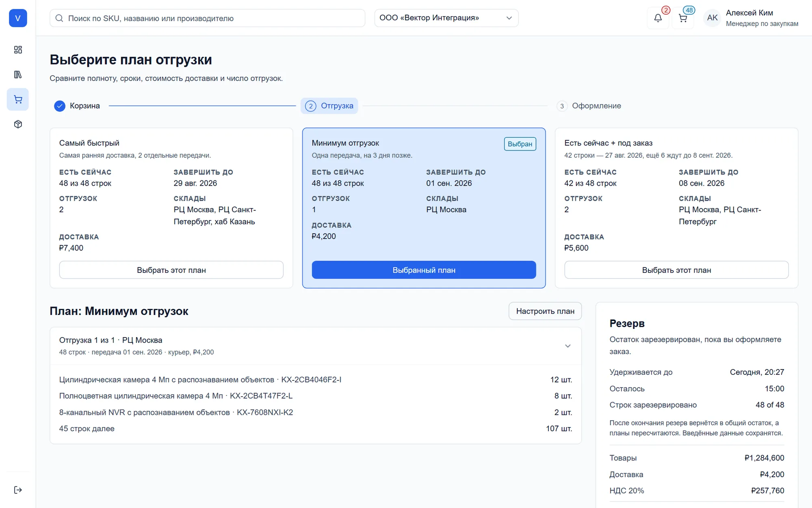
Task: Go to the Оформление step
Action: 589,106
